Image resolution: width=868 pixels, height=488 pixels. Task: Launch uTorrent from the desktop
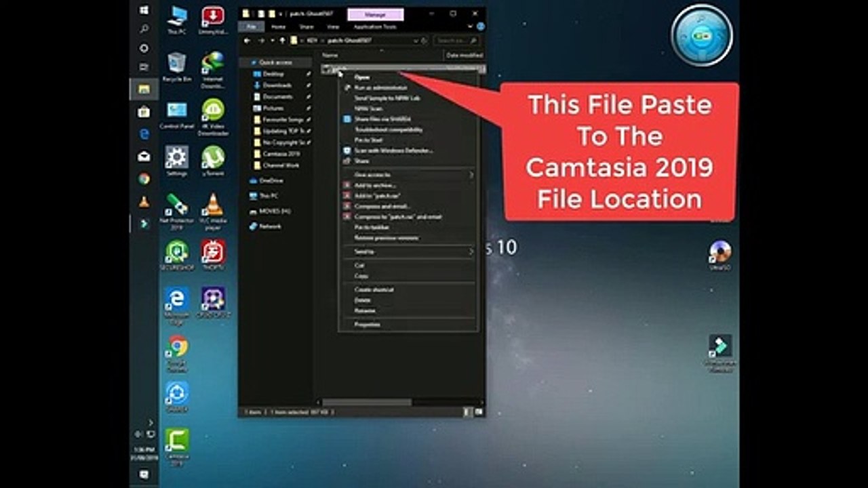[213, 161]
